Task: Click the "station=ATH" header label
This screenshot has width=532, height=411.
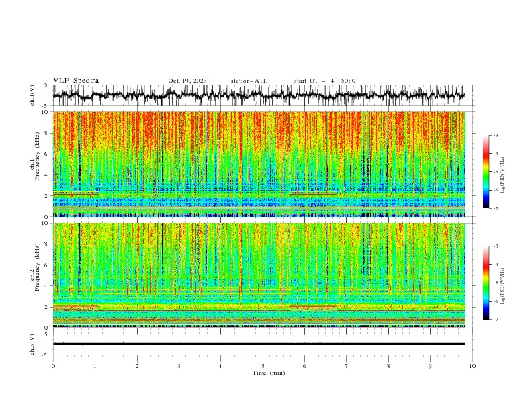Action: click(249, 81)
